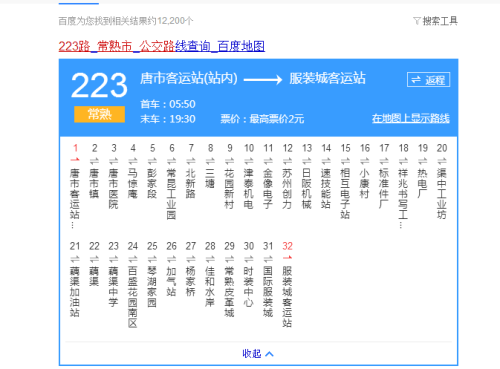Select stop 17 标准件厂
Viewport: 500px width, 369px height.
[384, 188]
